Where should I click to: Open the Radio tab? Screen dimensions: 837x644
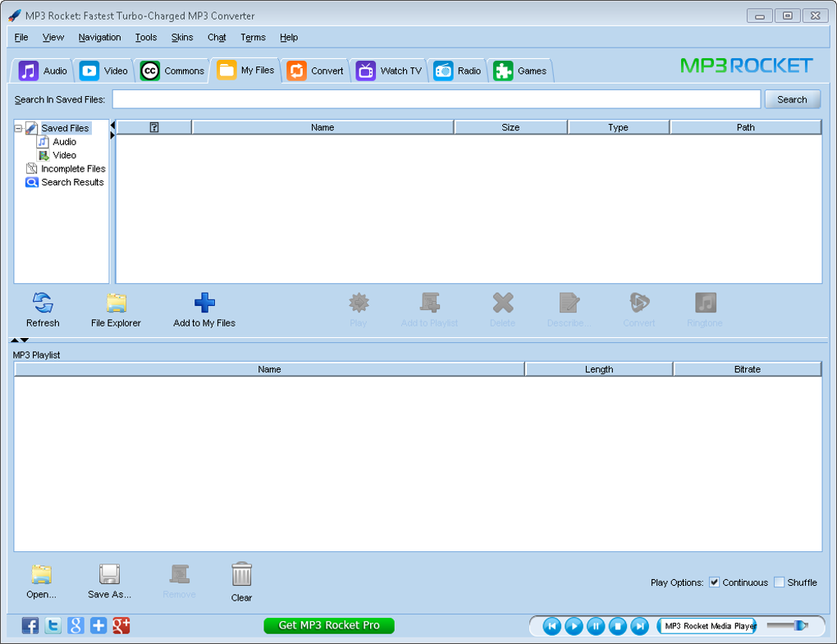tap(457, 71)
